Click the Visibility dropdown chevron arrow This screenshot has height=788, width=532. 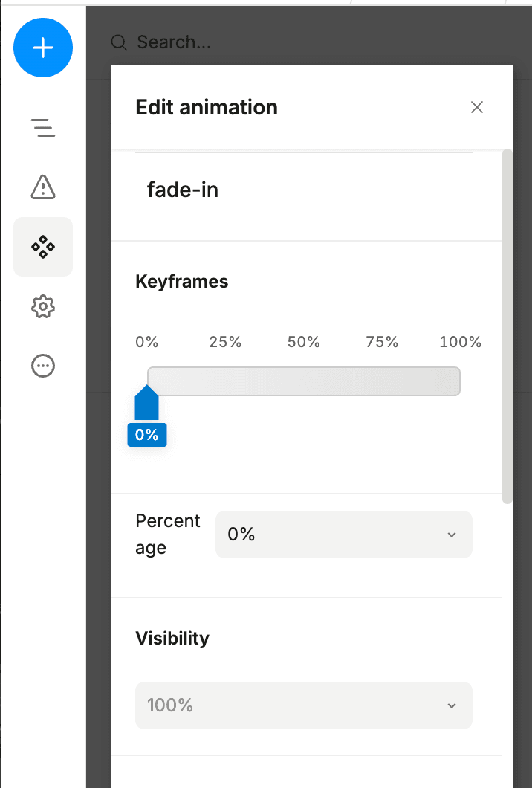(452, 705)
